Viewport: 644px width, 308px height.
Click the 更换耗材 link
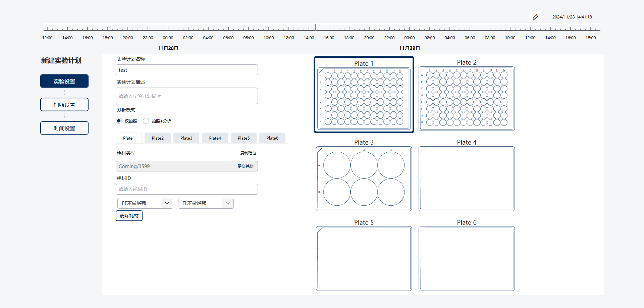point(246,166)
